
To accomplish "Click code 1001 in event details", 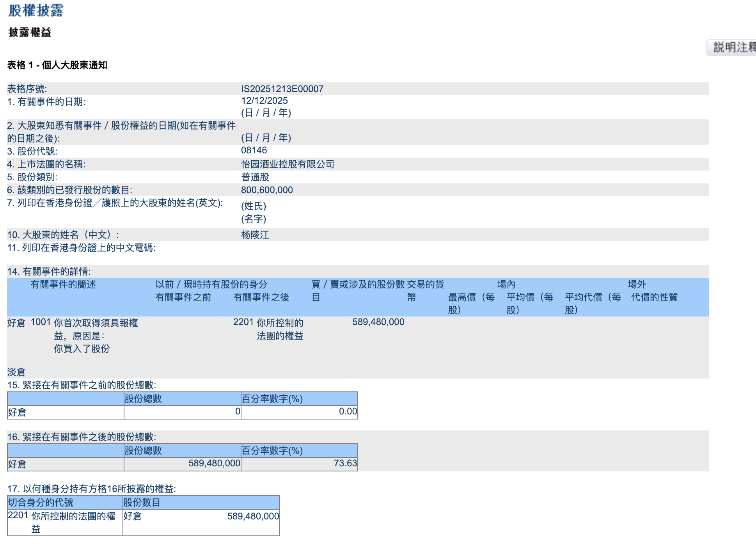I will pos(41,322).
